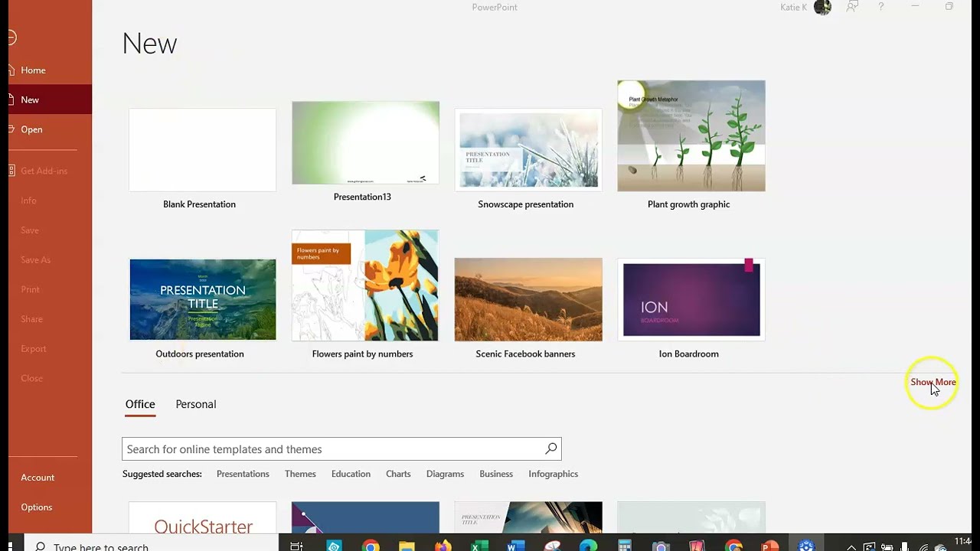Image resolution: width=980 pixels, height=551 pixels.
Task: Switch to PowerPoint taskbar icon
Action: pos(769,546)
